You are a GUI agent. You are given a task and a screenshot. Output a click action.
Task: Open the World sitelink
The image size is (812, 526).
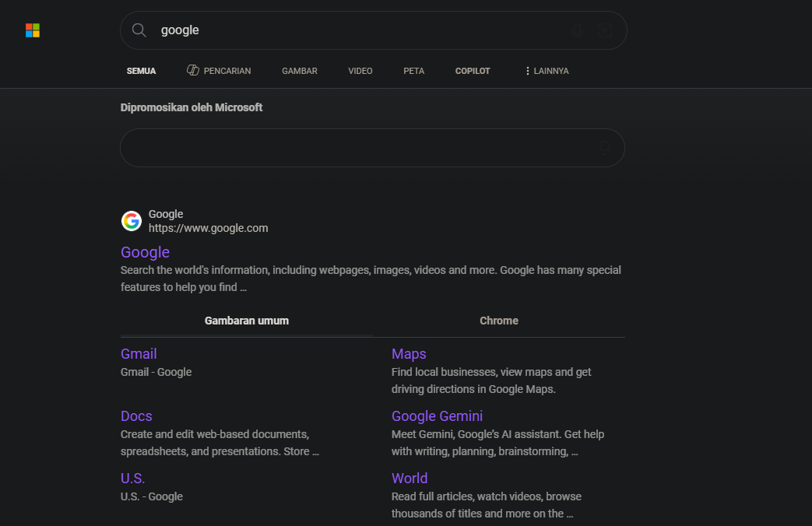[x=409, y=479]
